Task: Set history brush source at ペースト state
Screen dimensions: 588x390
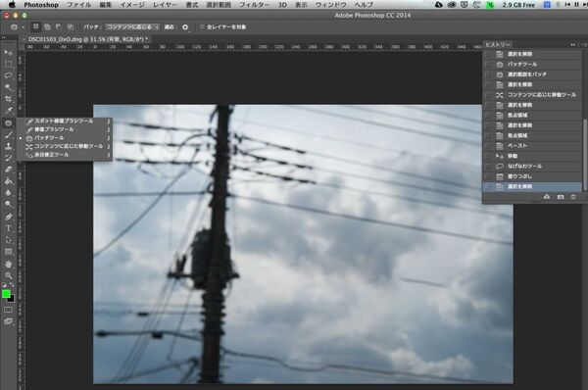Action: 488,146
